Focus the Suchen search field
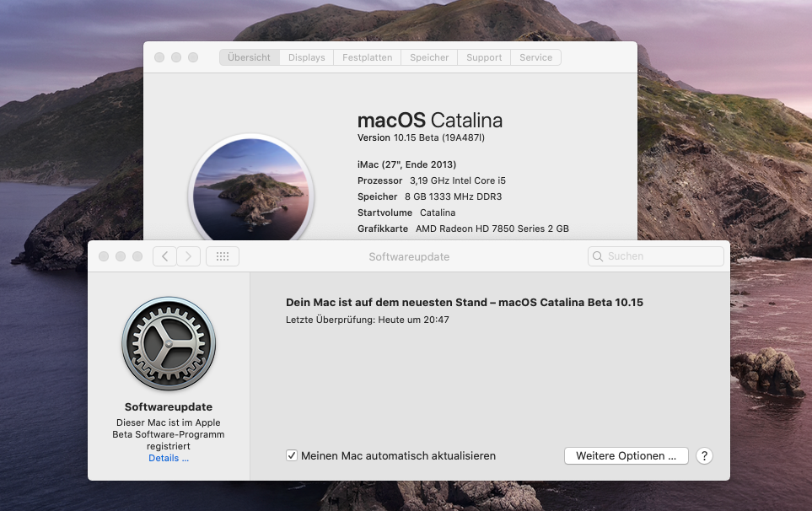The height and width of the screenshot is (511, 812). click(x=656, y=256)
